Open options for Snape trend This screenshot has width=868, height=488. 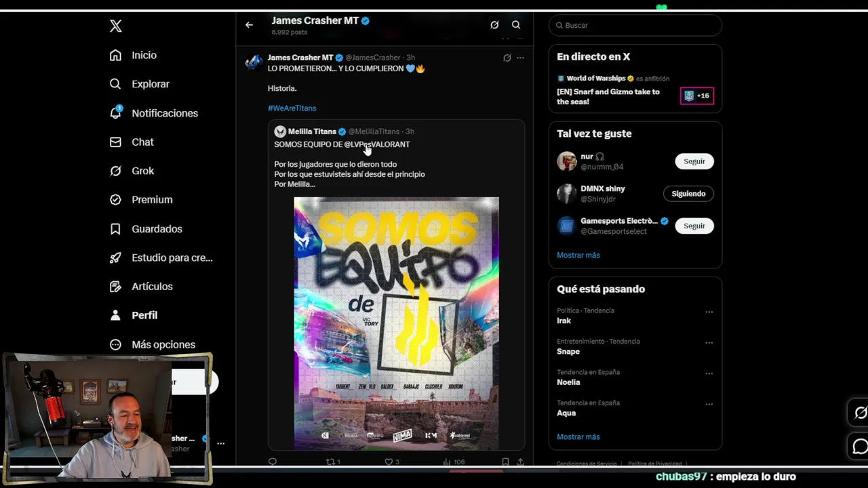(709, 343)
